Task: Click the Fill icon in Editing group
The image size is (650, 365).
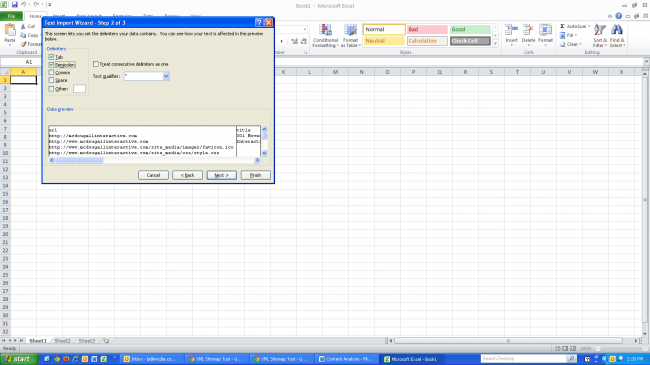Action: [563, 35]
